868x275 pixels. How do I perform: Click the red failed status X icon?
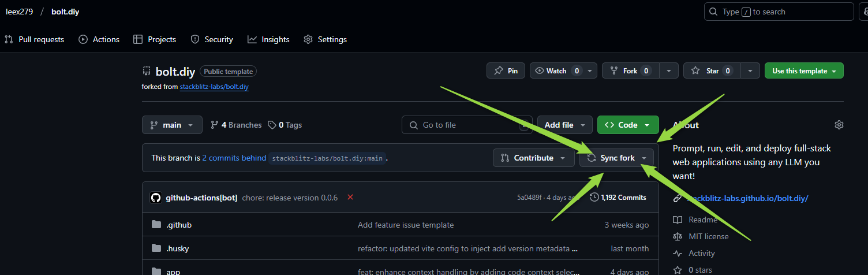[350, 197]
